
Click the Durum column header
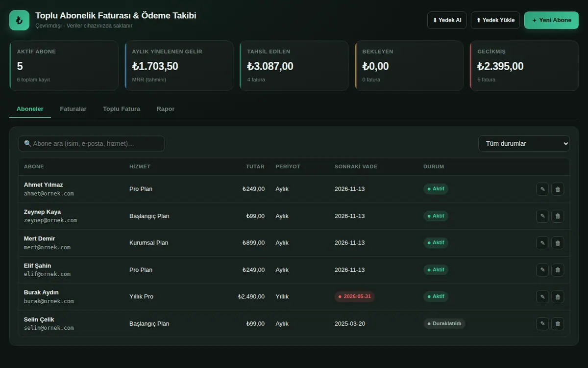pos(434,167)
